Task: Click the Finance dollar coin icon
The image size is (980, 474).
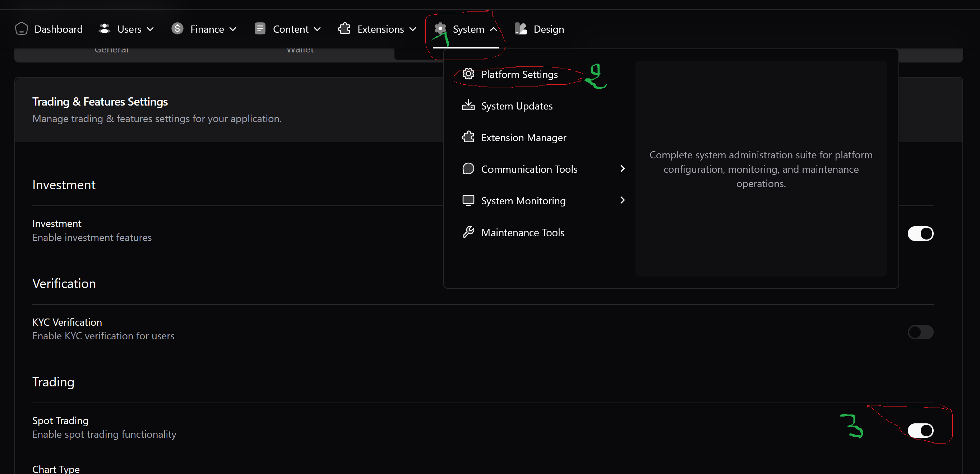Action: tap(177, 29)
